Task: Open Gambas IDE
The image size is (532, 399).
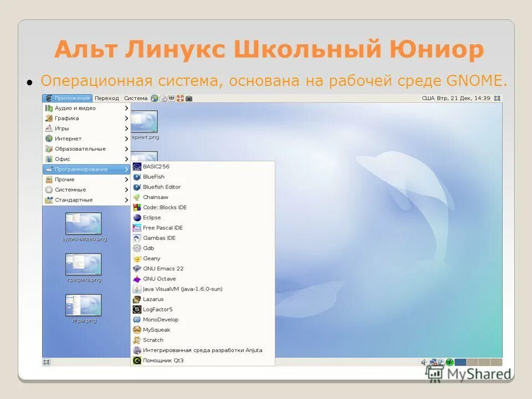Action: pos(203,238)
